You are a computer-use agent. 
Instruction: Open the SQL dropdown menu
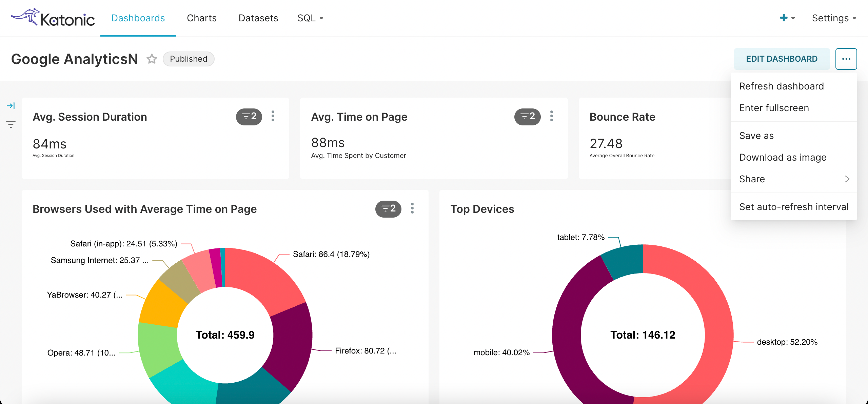point(310,18)
